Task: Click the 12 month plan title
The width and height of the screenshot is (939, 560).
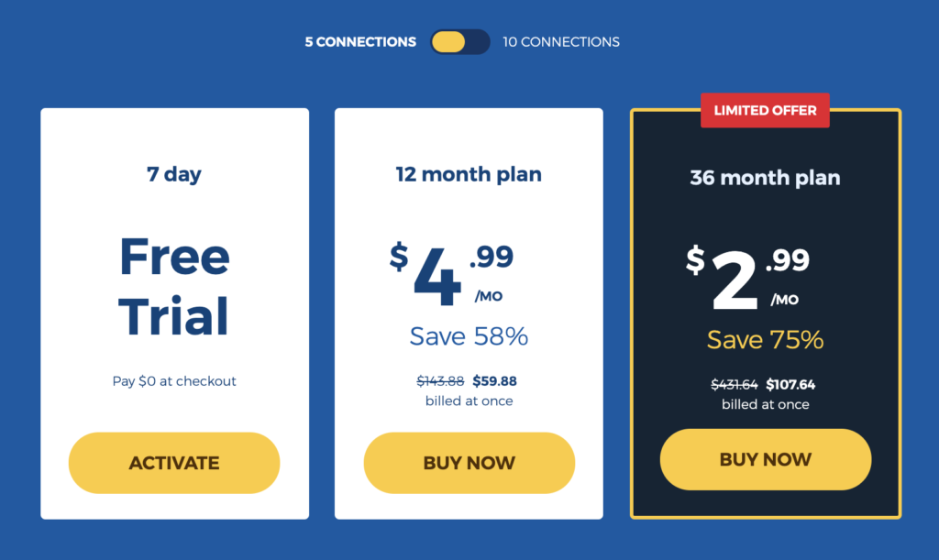Action: [x=469, y=174]
